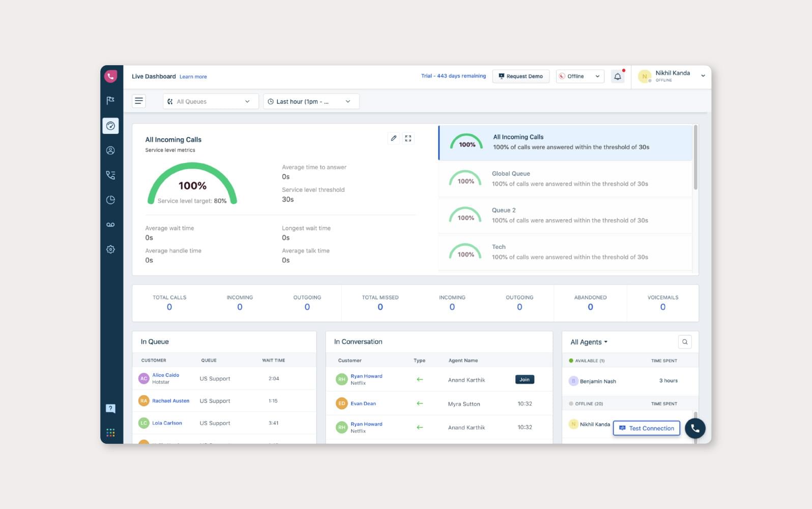812x509 pixels.
Task: Click the pink phone app logo
Action: pyautogui.click(x=110, y=76)
